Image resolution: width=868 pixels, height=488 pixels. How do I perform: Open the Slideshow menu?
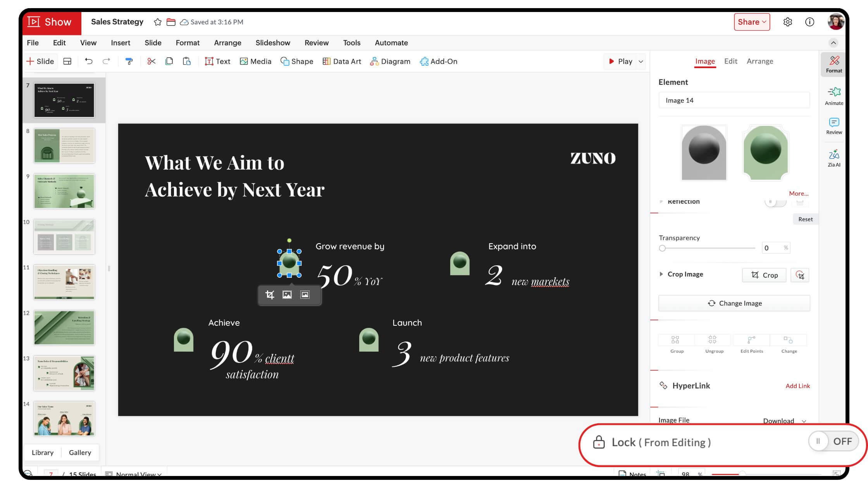coord(272,43)
